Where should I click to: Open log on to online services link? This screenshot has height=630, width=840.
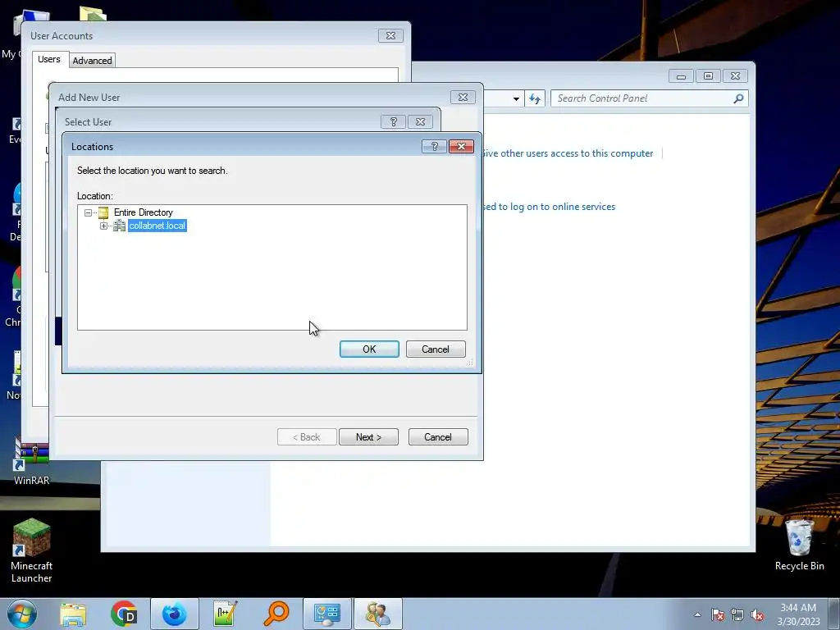coord(548,207)
